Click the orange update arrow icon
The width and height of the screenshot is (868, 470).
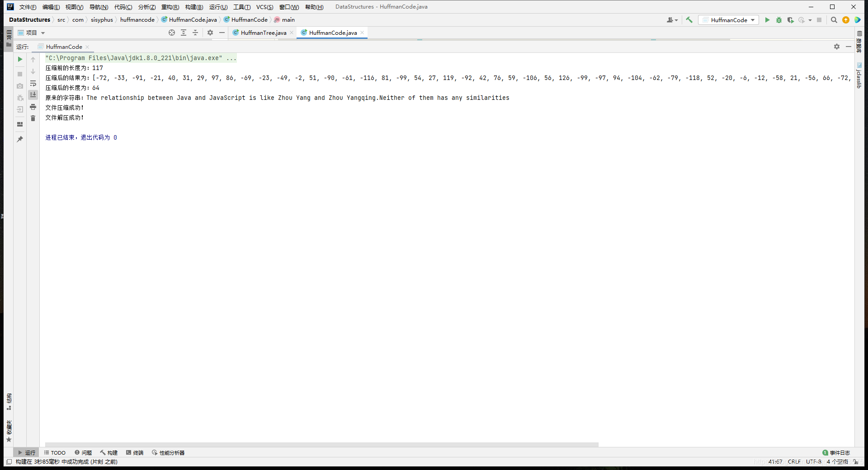point(846,20)
